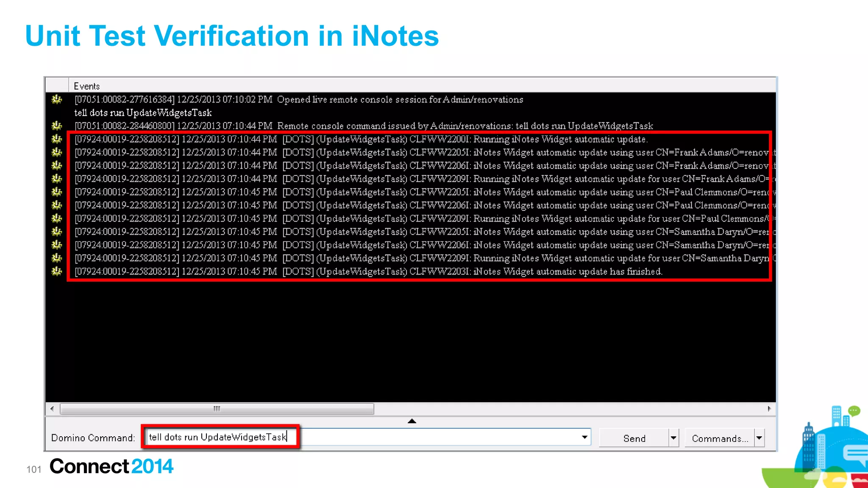Click the Send button
Screen dimensions: 868x488
[634, 438]
